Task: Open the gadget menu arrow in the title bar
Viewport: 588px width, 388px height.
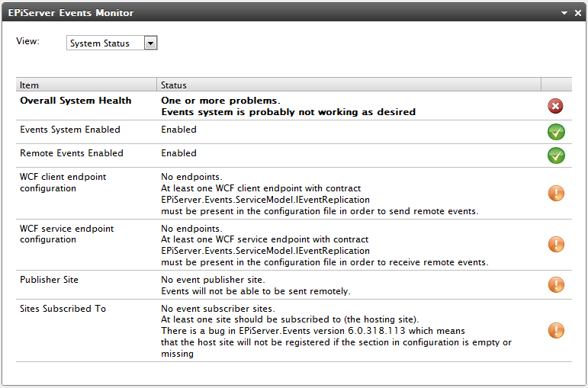Action: click(x=564, y=13)
